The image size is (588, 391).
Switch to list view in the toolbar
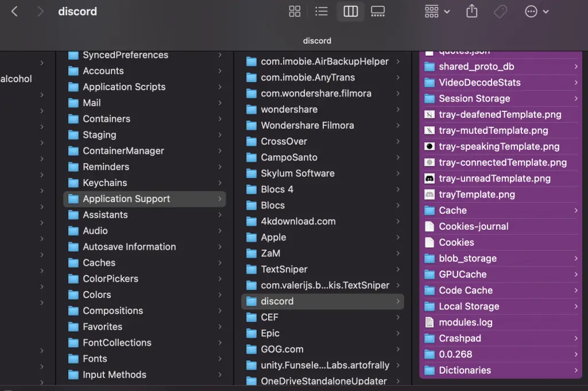(x=321, y=11)
